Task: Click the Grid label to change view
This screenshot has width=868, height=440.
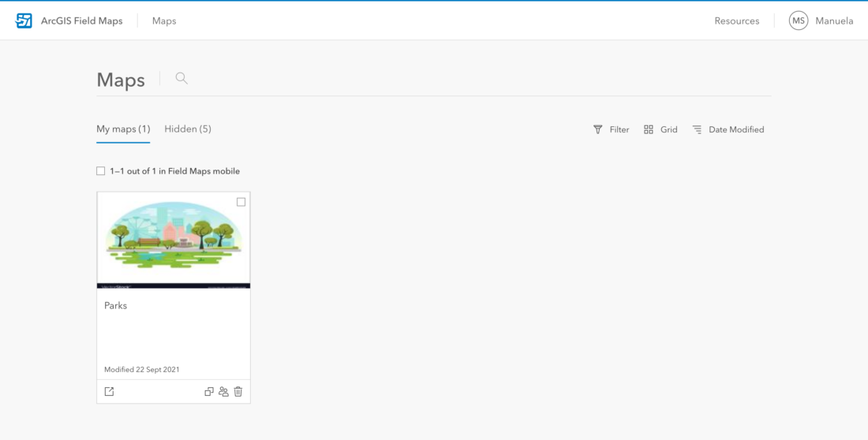Action: tap(668, 129)
